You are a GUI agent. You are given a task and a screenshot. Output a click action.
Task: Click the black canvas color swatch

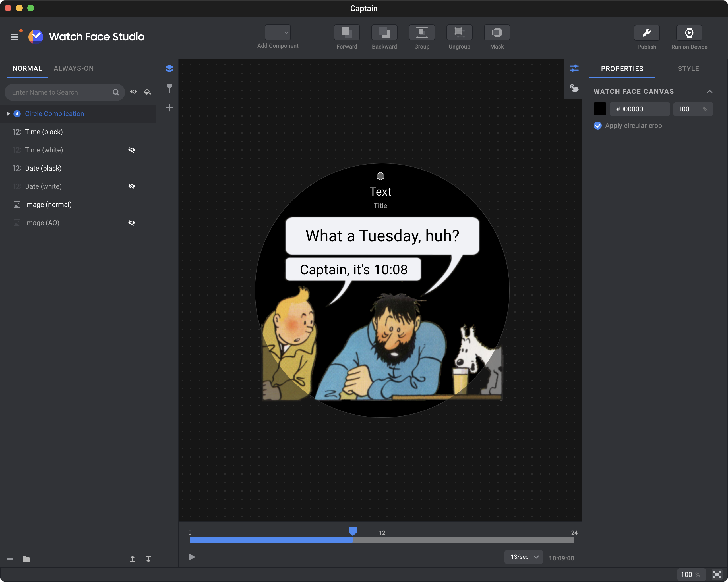click(x=600, y=109)
